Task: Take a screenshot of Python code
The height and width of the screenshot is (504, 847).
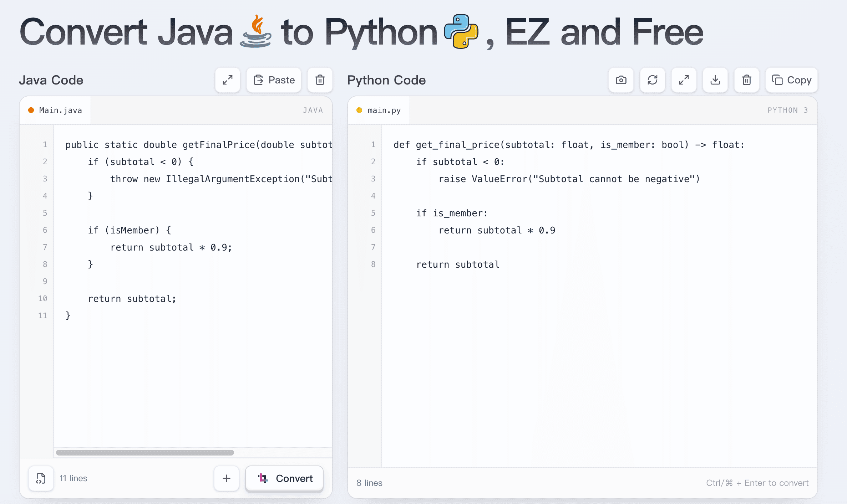Action: click(x=621, y=80)
